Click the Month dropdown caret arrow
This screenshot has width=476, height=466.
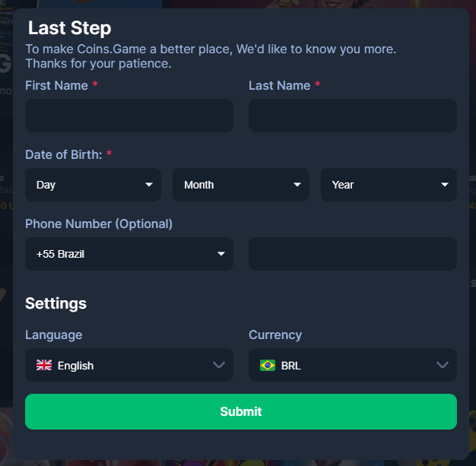(297, 185)
